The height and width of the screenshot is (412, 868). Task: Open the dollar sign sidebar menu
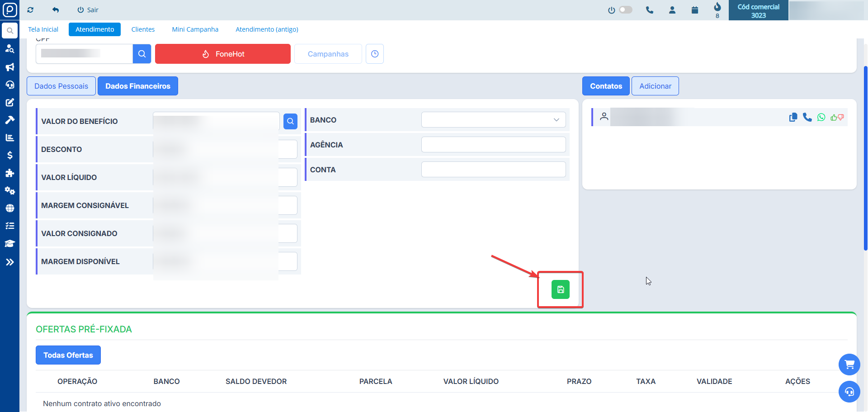click(9, 155)
